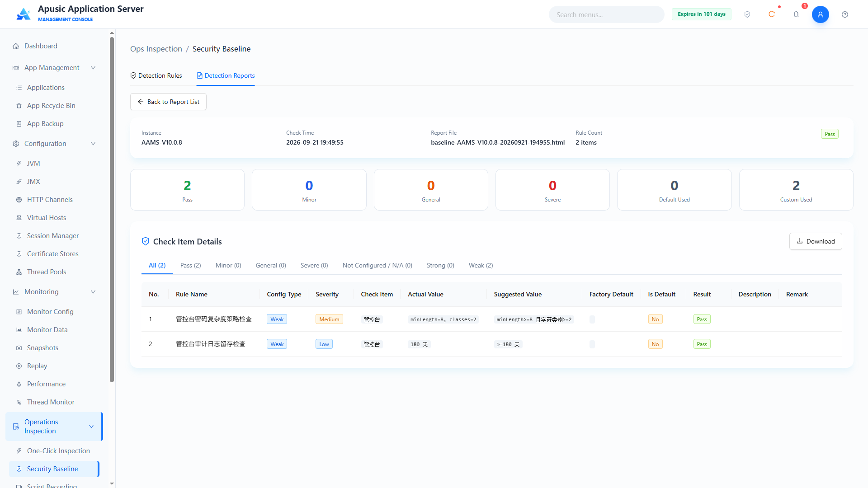
Task: Click the JVM icon in sidebar
Action: coord(19,164)
